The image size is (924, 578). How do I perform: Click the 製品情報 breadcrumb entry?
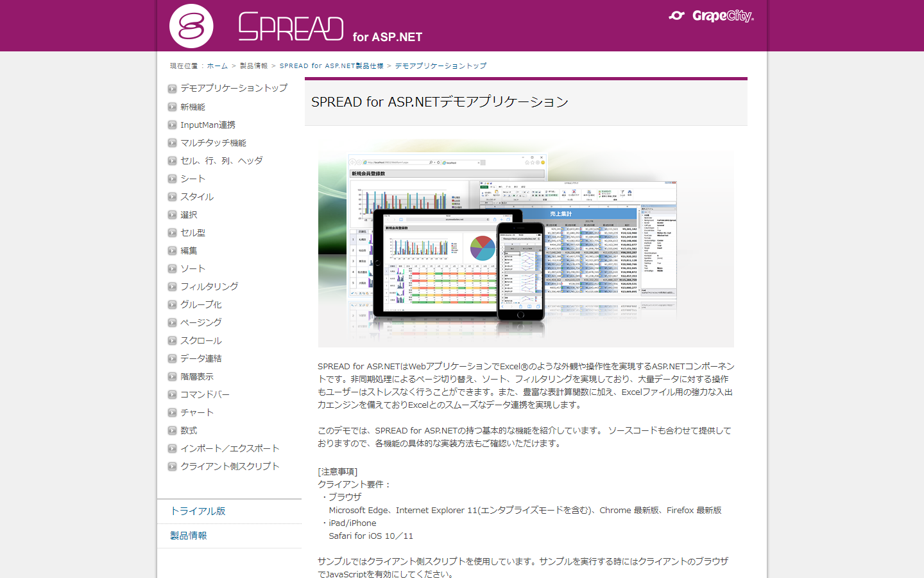tap(253, 66)
